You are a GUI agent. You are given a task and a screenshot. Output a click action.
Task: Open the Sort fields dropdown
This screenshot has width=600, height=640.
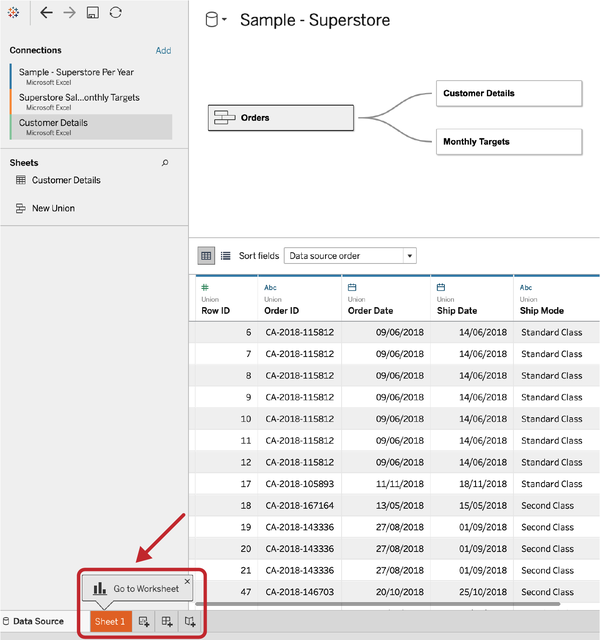click(x=350, y=256)
